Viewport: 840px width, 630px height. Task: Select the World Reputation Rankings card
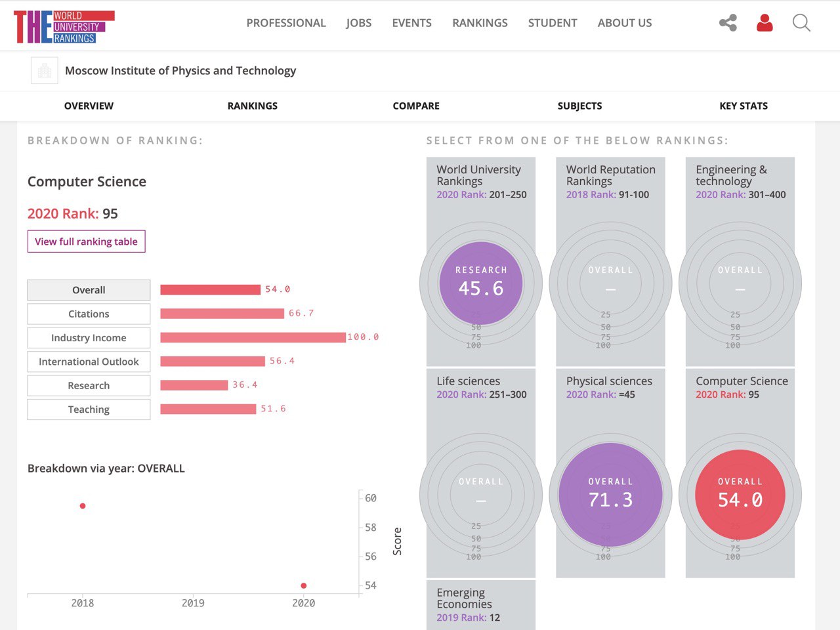click(x=610, y=261)
